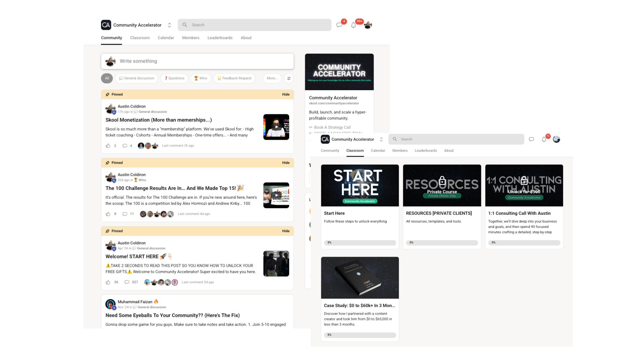Switch to Leaderboards tab in left window

[220, 38]
